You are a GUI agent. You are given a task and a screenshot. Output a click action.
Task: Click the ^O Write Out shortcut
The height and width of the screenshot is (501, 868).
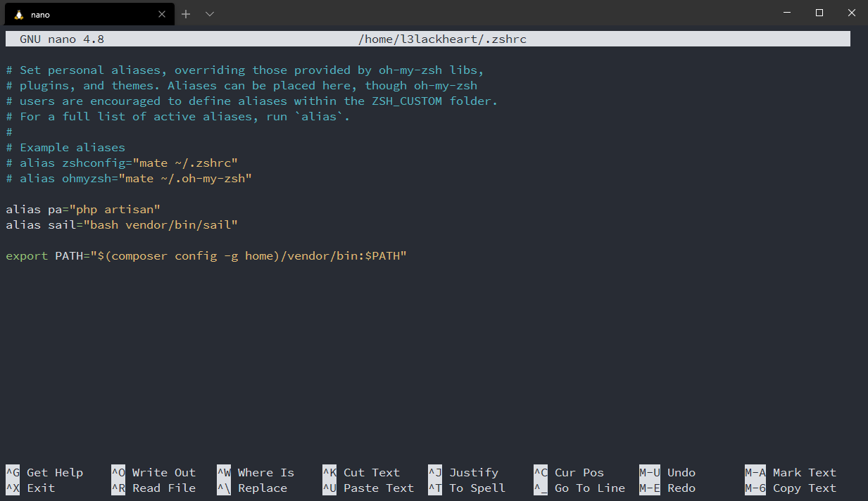point(153,473)
